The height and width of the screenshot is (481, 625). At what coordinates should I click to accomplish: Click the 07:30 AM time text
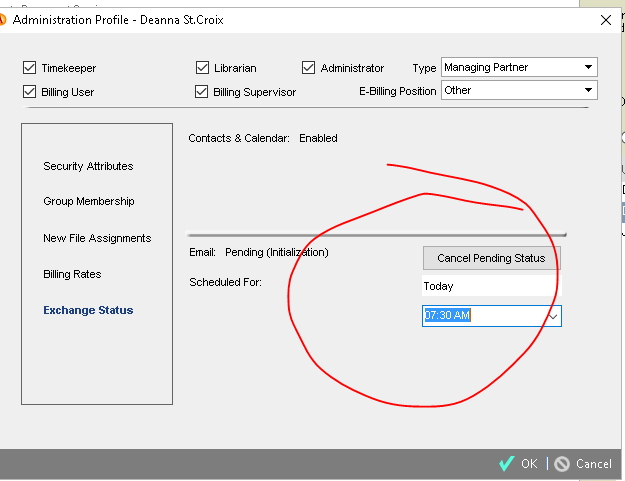pos(447,315)
